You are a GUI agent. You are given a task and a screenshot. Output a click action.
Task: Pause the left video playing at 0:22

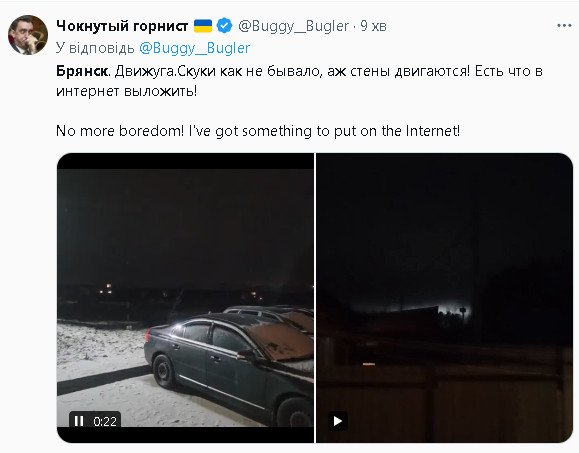[x=79, y=421]
